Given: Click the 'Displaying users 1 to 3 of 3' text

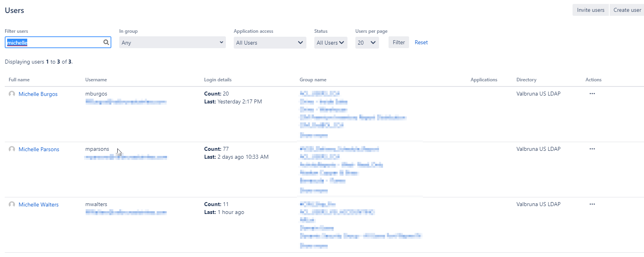Looking at the screenshot, I should (x=39, y=62).
